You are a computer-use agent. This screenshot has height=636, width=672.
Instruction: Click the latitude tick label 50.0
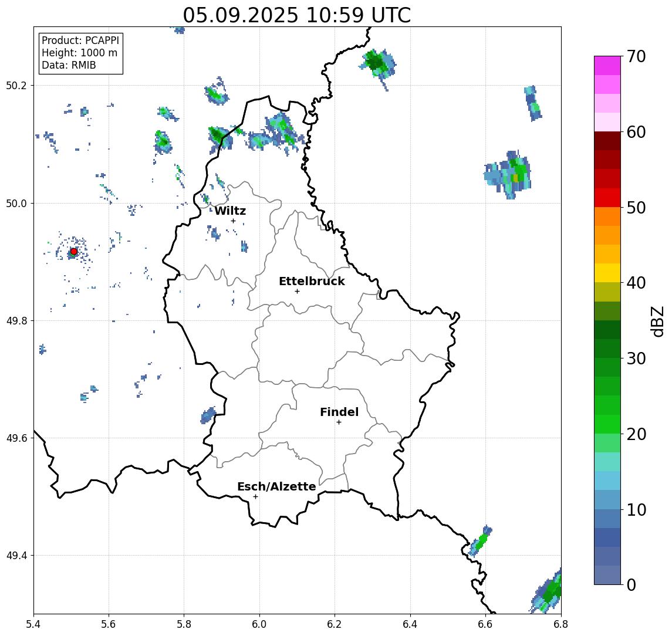16,203
